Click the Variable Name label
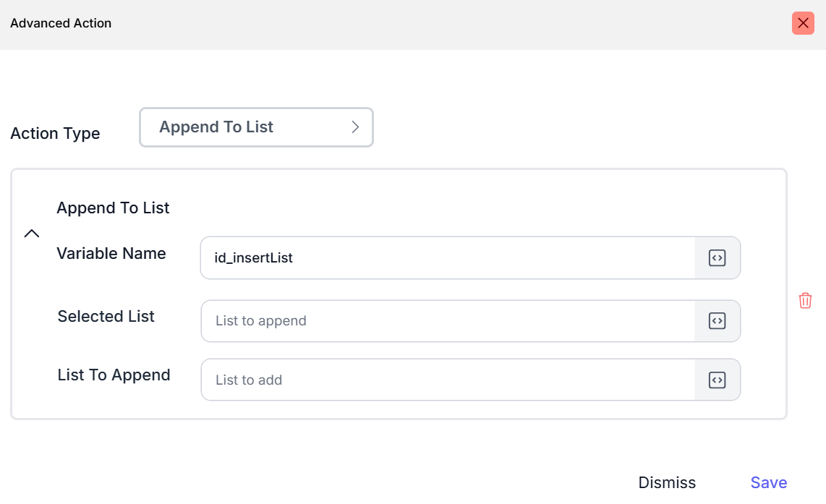 (x=111, y=254)
